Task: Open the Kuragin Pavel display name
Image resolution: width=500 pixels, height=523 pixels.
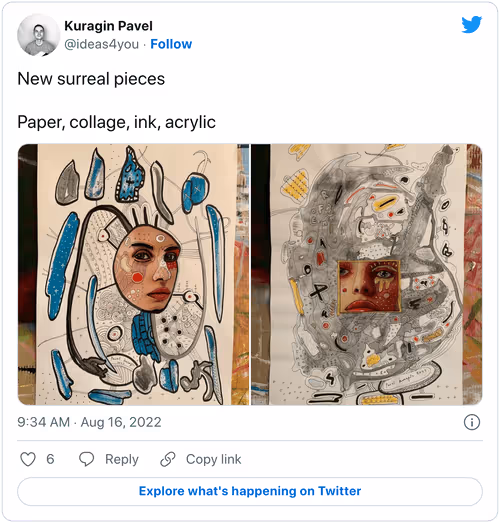Action: pyautogui.click(x=108, y=26)
